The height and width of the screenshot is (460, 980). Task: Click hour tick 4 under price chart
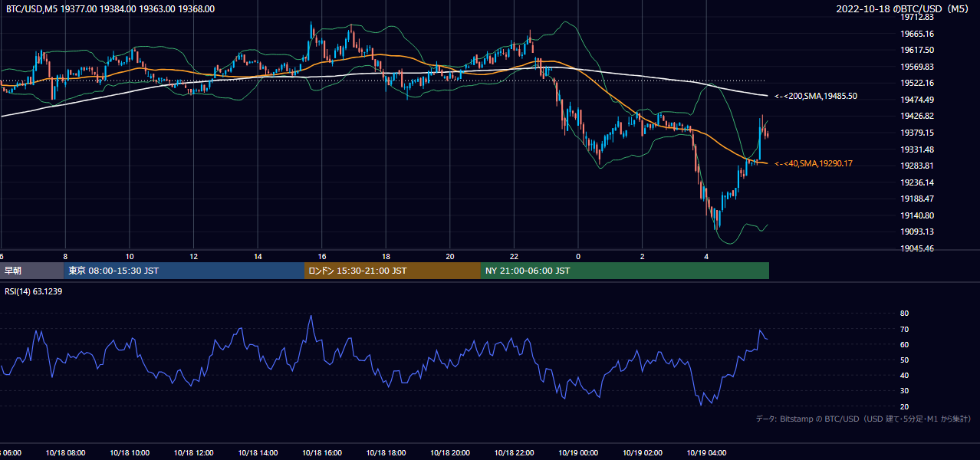706,256
